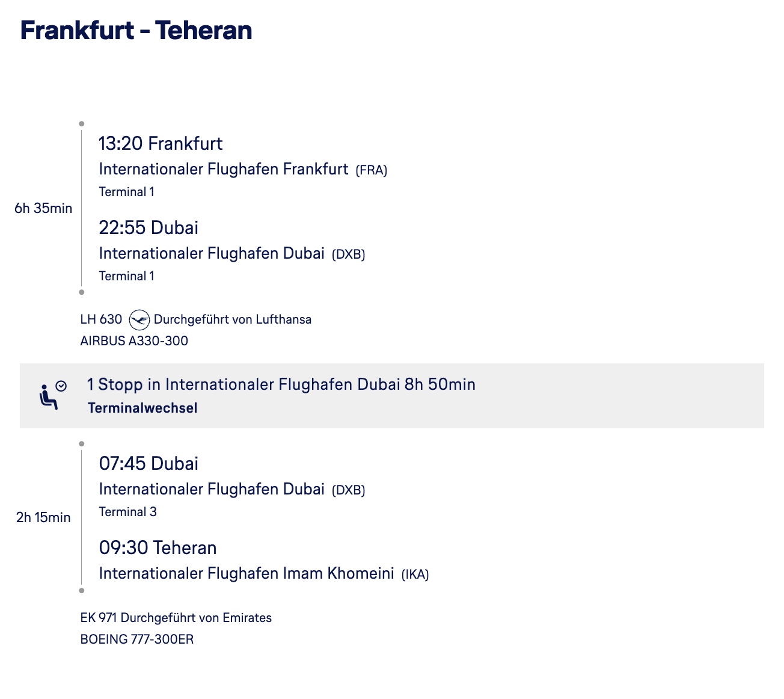
Task: Click the 6h 35min flight duration
Action: 43,209
